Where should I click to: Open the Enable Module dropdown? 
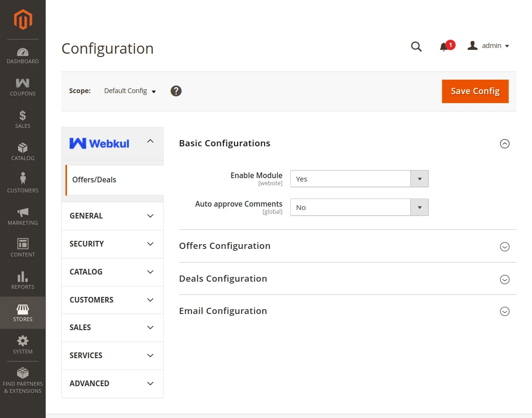359,179
